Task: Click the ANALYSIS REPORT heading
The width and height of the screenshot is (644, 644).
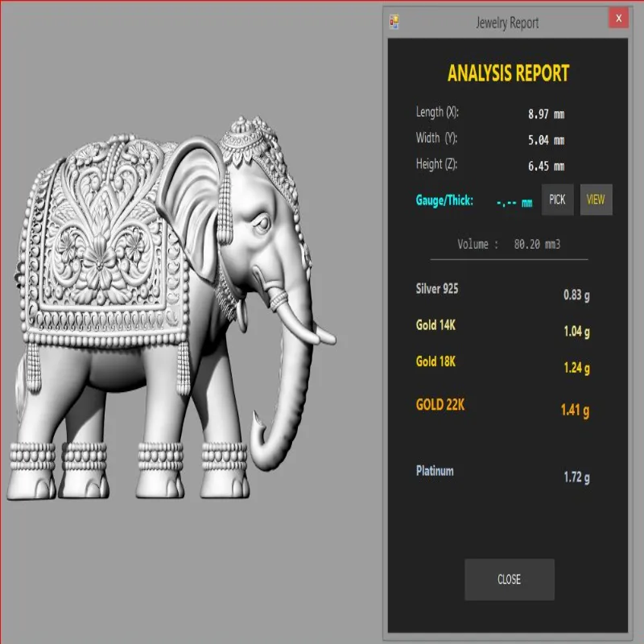Action: coord(508,73)
